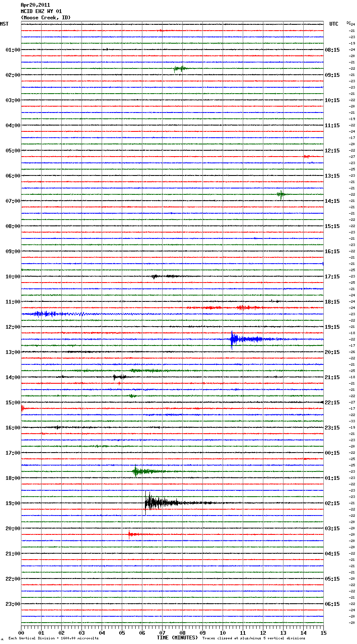Click the green burst on the 06:45 trace

click(x=282, y=194)
